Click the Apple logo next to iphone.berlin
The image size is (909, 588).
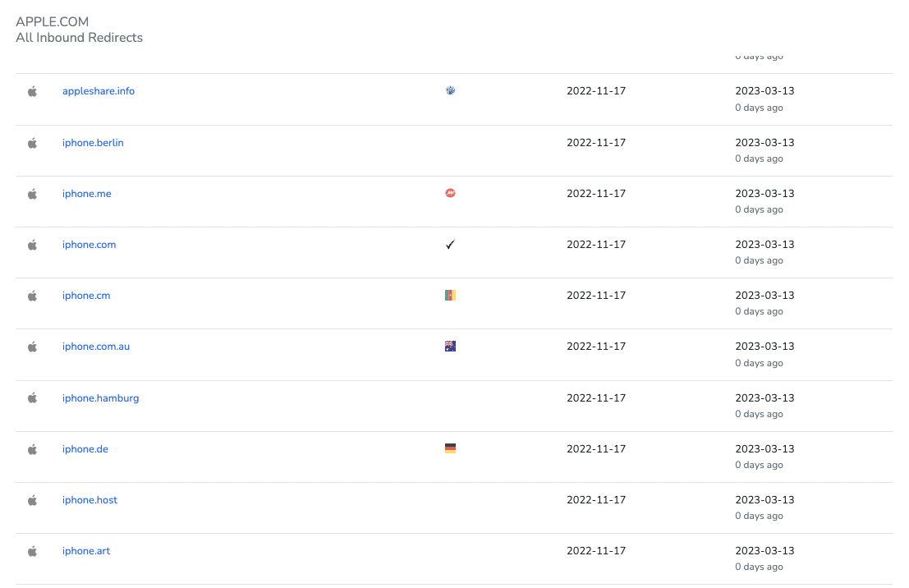pyautogui.click(x=33, y=143)
